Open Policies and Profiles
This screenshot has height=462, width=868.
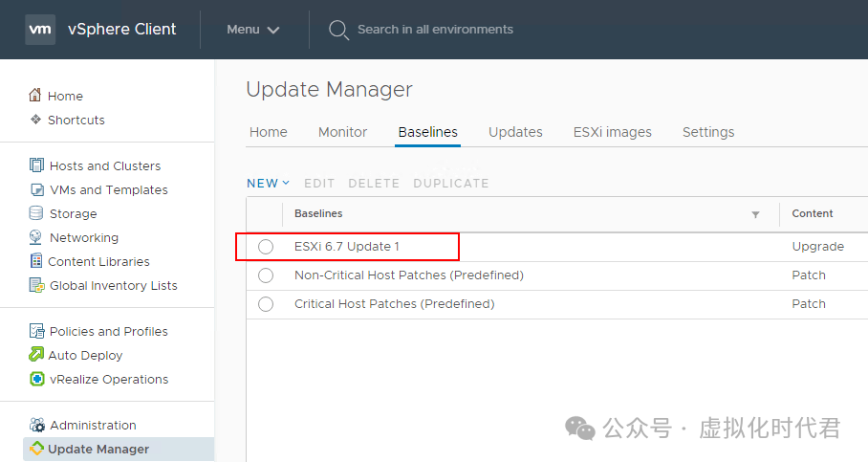point(109,331)
